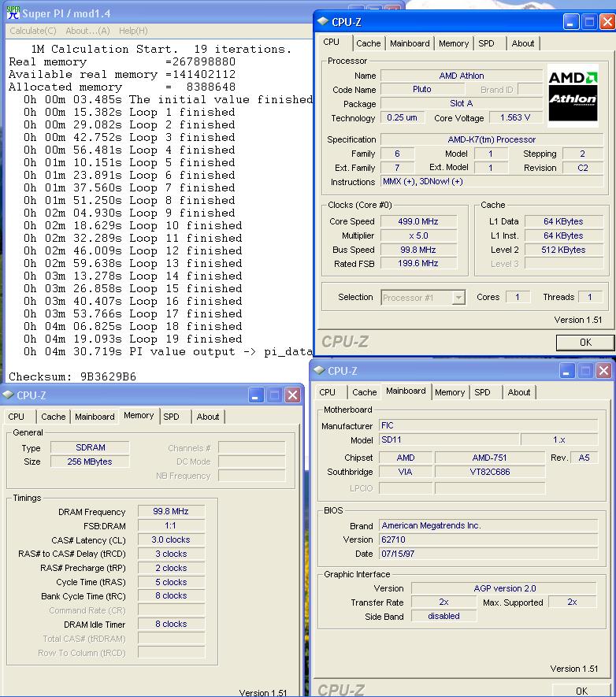Switch to Cache tab in the Mainboard CPU-Z window
Viewport: 616px width, 697px height.
click(x=365, y=392)
